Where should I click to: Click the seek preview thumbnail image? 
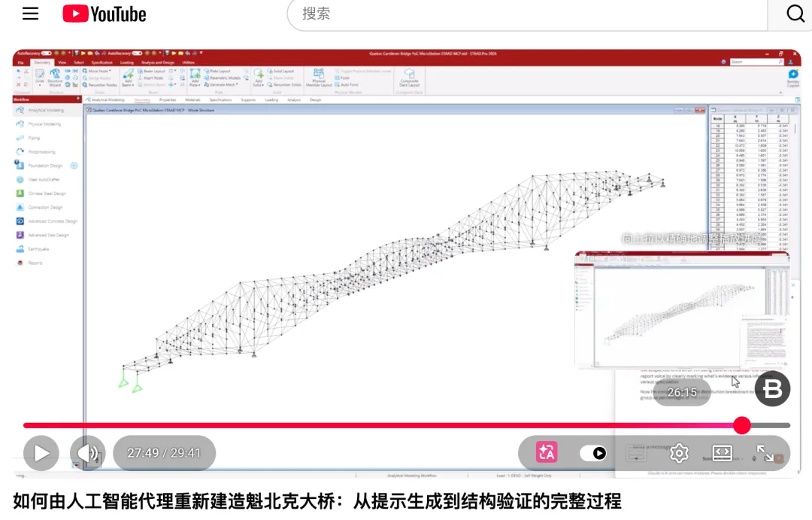tap(683, 310)
